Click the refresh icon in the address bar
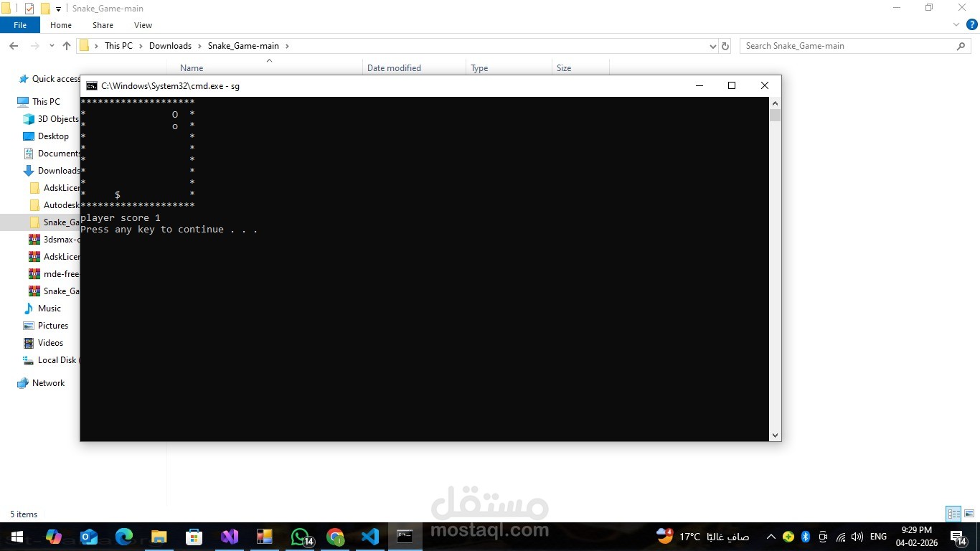 tap(725, 45)
